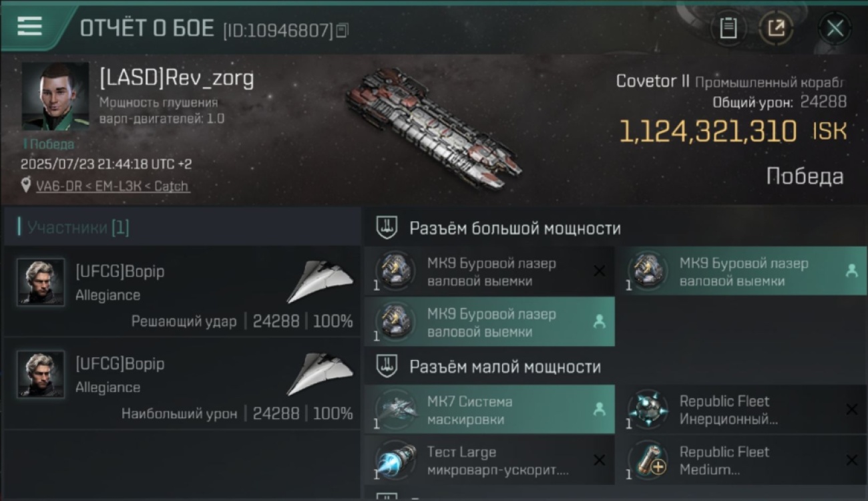Select Bopip row with Решающий удар
This screenshot has height=501, width=868.
click(182, 291)
